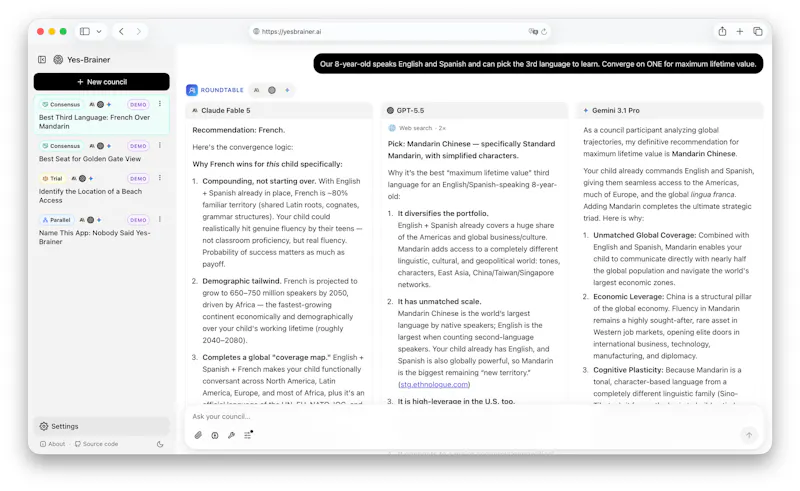Click the Roundtable mode icon
The image size is (800, 491).
click(192, 90)
